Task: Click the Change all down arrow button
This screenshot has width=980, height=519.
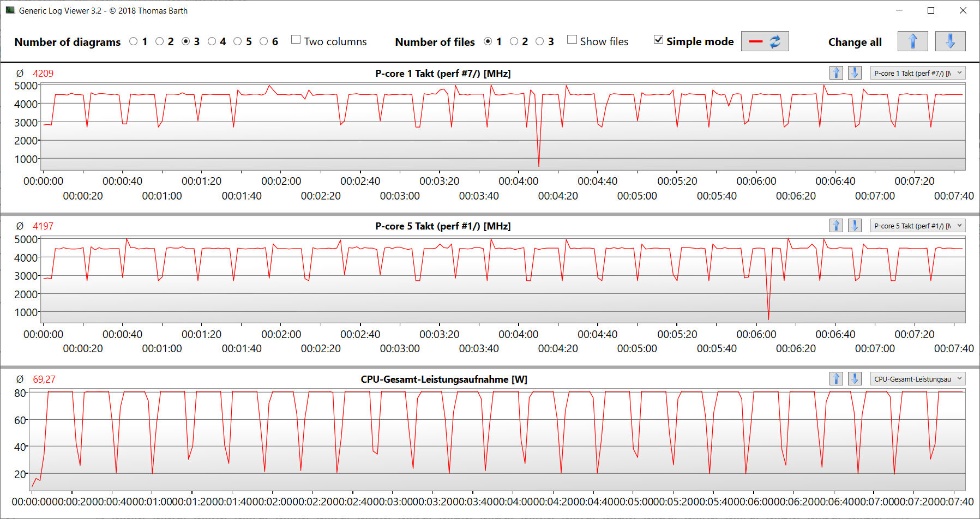Action: (x=950, y=41)
